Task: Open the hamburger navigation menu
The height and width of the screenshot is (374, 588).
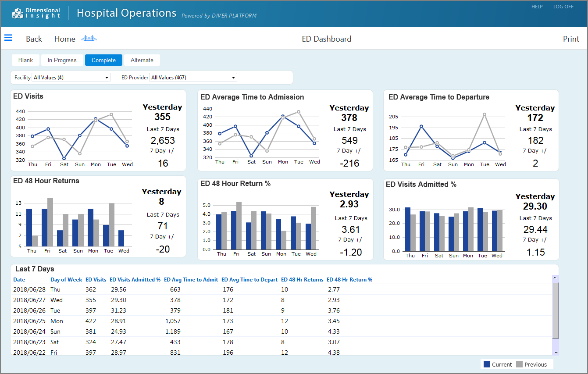Action: click(8, 38)
